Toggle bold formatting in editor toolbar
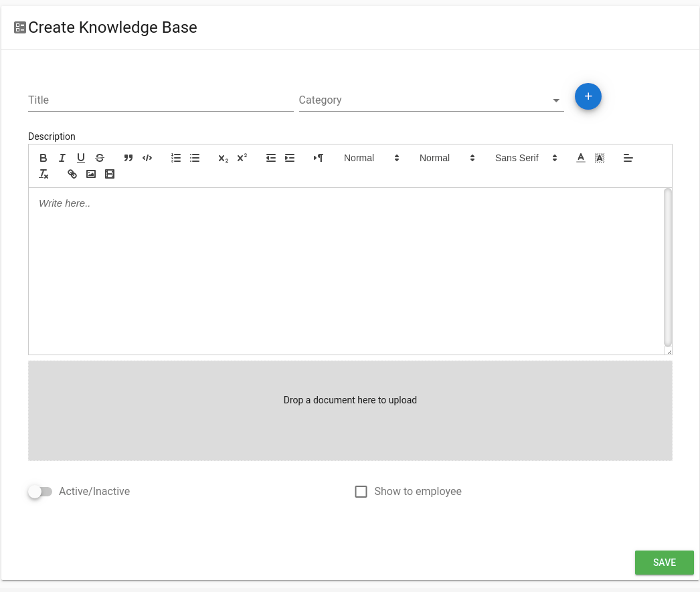700x592 pixels. (43, 158)
